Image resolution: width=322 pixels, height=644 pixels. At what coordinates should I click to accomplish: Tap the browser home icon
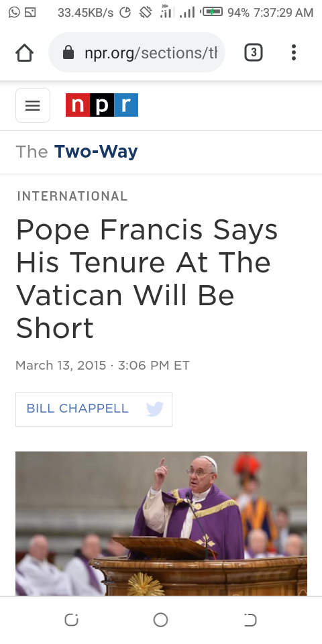[24, 52]
